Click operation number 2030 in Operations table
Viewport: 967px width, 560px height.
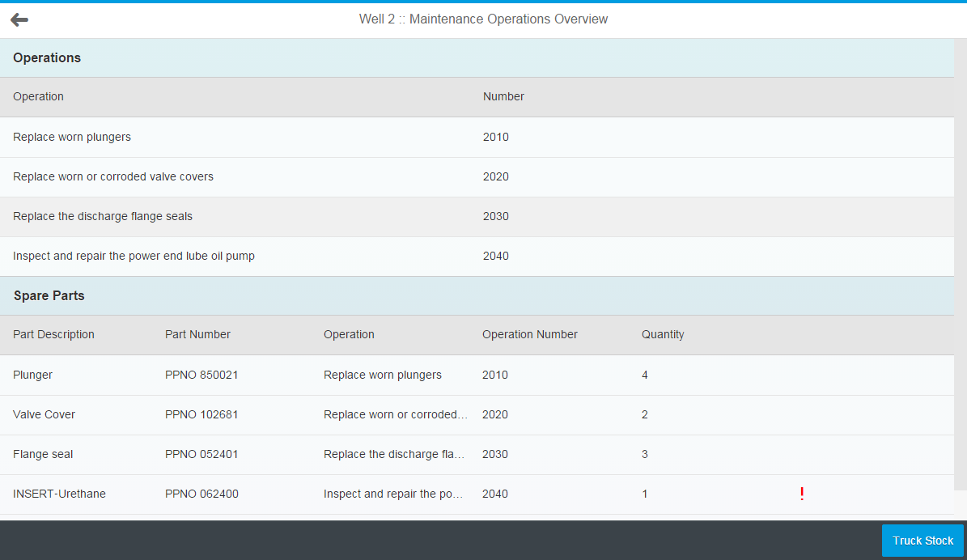pyautogui.click(x=496, y=217)
